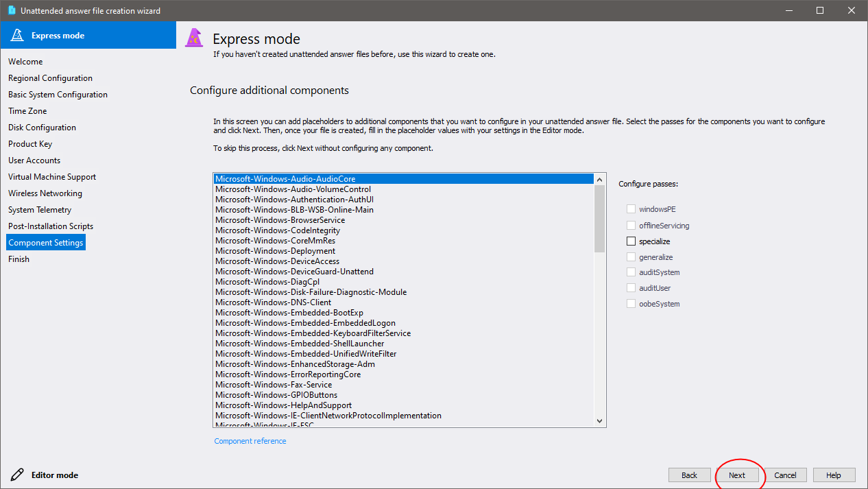
Task: Select Microsoft-Windows-Embedded-EmbeddedLogon component
Action: pyautogui.click(x=403, y=323)
